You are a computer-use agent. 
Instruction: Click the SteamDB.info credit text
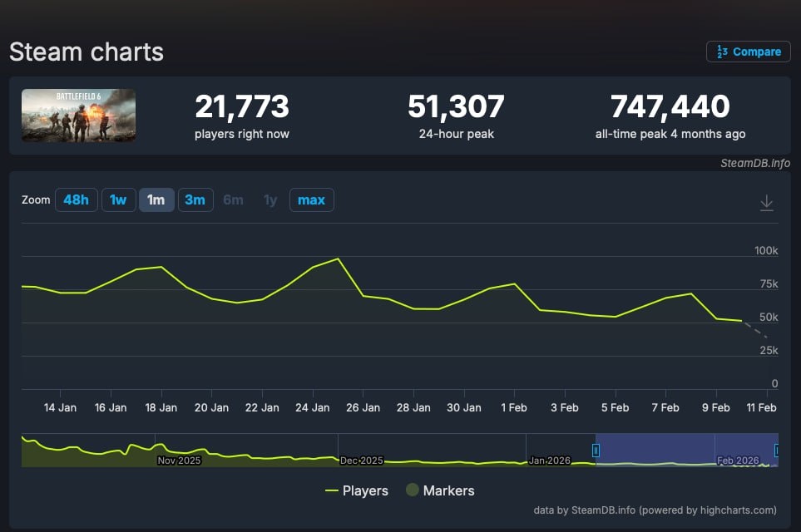[x=755, y=163]
